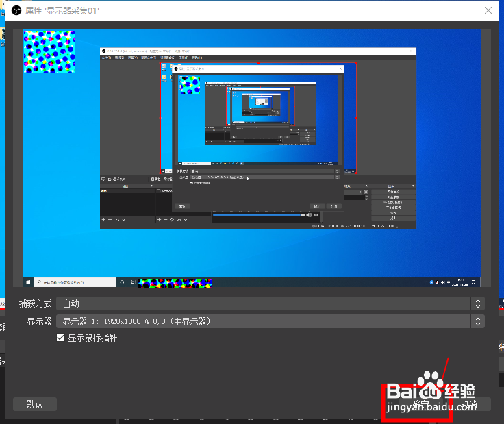Screen dimensions: 504x424
Task: Cancel with the 取消 button
Action: click(468, 404)
